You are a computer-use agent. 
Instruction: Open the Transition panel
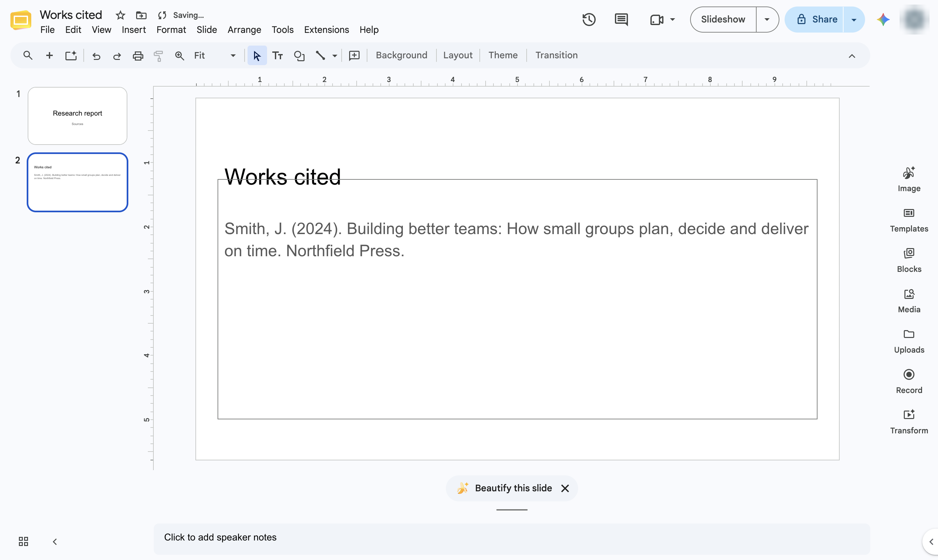point(556,55)
